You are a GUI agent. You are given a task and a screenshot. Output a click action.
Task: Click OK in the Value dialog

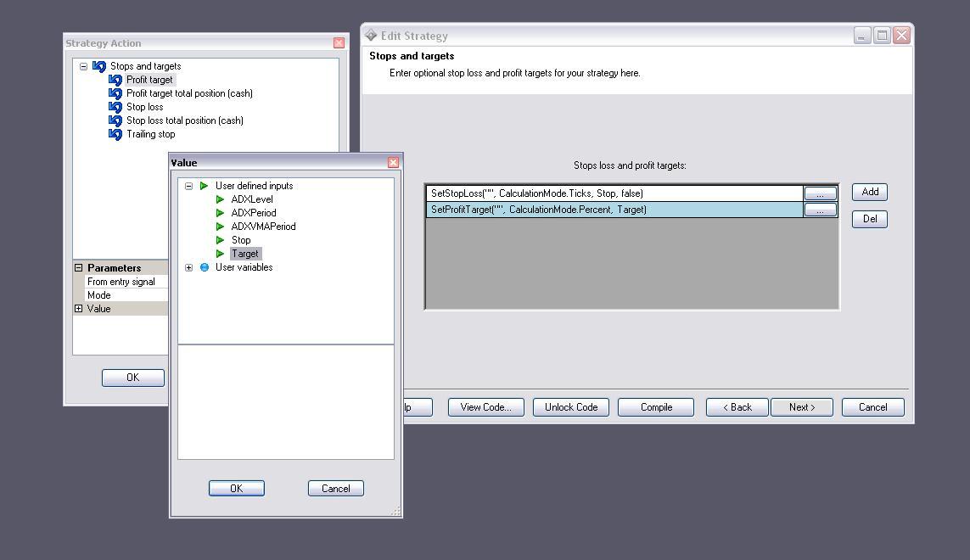pyautogui.click(x=236, y=488)
